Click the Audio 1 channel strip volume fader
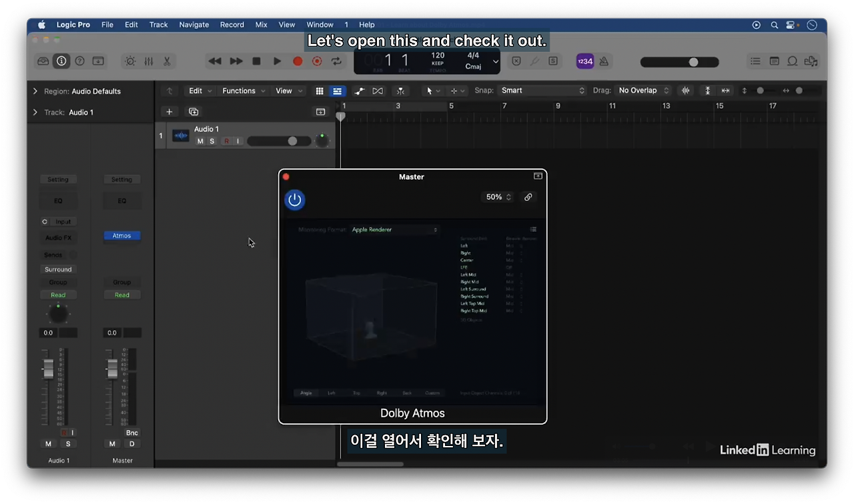This screenshot has height=504, width=854. [48, 369]
